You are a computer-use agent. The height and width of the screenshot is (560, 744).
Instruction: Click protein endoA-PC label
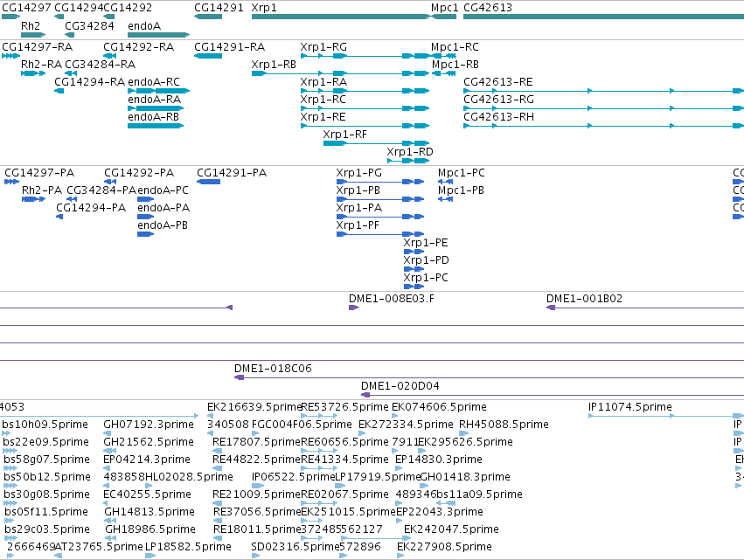click(163, 190)
